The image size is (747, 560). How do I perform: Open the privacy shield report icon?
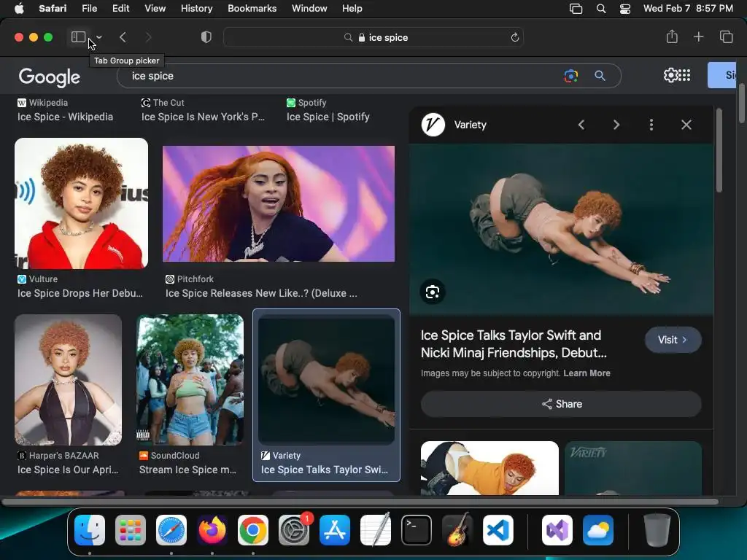[x=206, y=37]
